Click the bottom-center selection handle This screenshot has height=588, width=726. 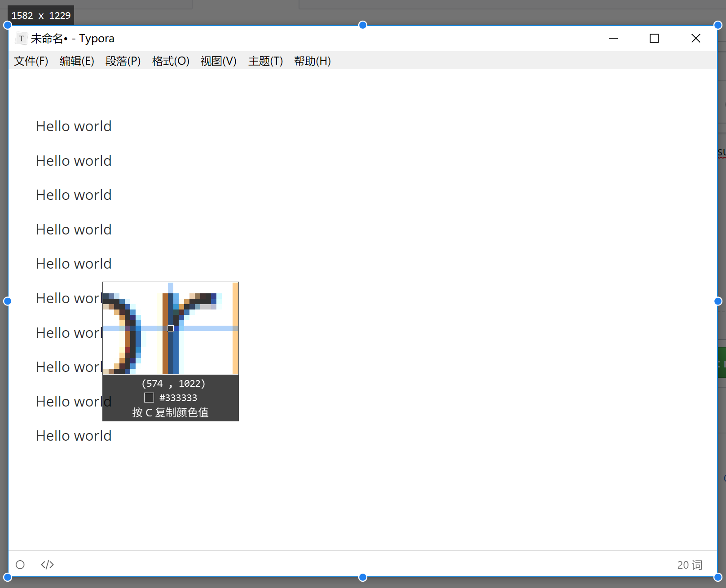pyautogui.click(x=362, y=577)
